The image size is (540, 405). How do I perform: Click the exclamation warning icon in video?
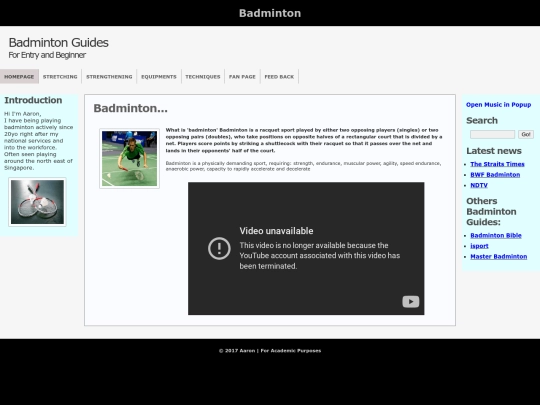point(219,248)
